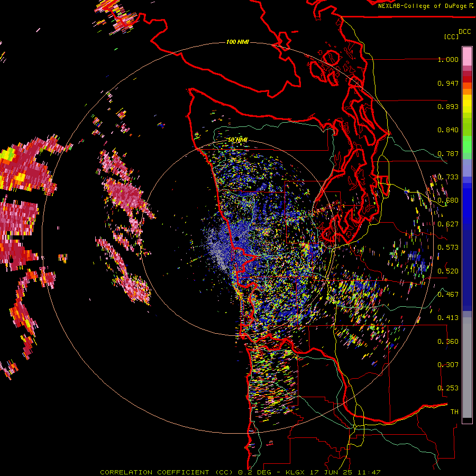Click the pink top segment of color bar
The image size is (476, 476).
467,57
